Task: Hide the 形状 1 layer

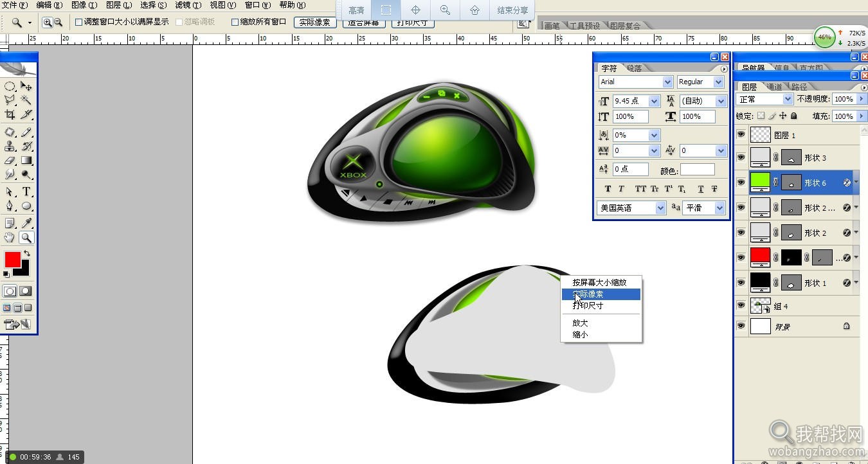Action: (x=741, y=283)
